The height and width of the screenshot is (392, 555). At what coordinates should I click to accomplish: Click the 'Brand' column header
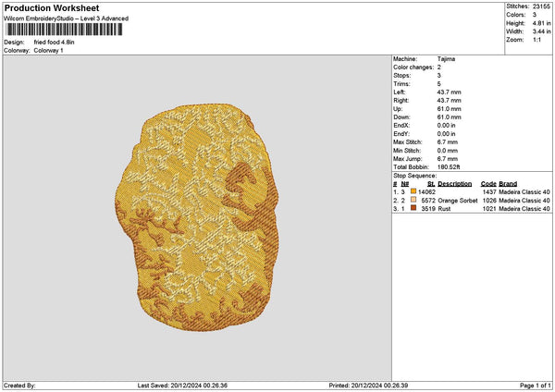(508, 184)
